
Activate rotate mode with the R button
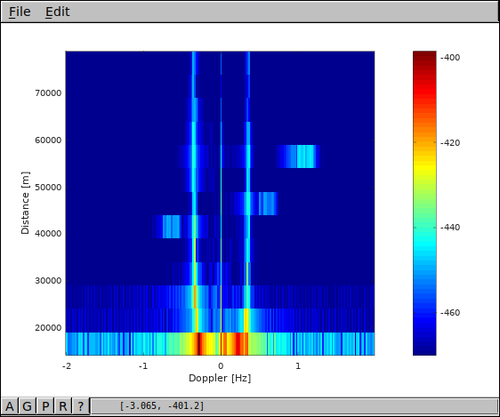coord(63,406)
